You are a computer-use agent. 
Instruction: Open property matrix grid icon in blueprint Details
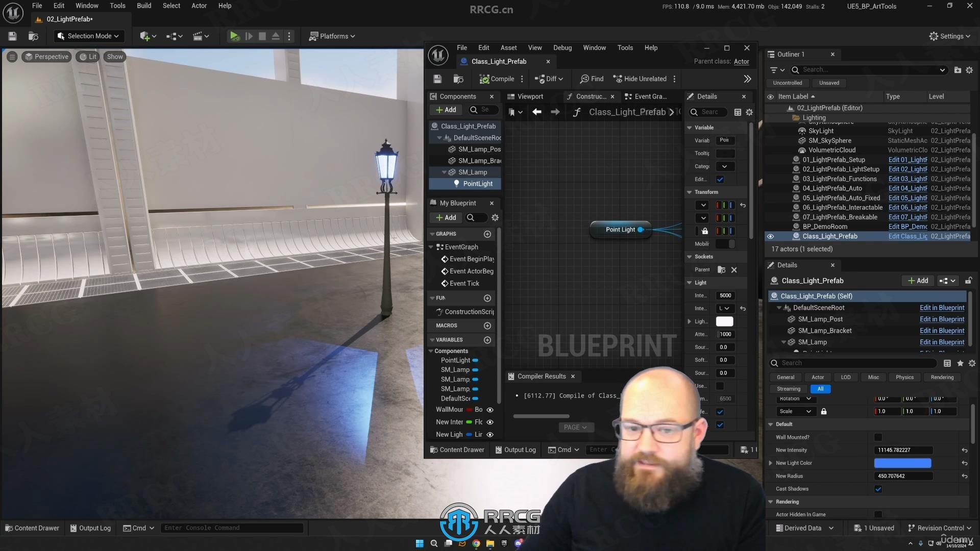point(738,112)
